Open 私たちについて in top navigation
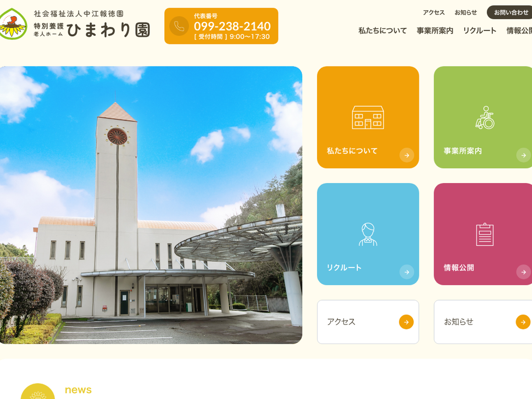Image resolution: width=532 pixels, height=399 pixels. click(x=382, y=31)
